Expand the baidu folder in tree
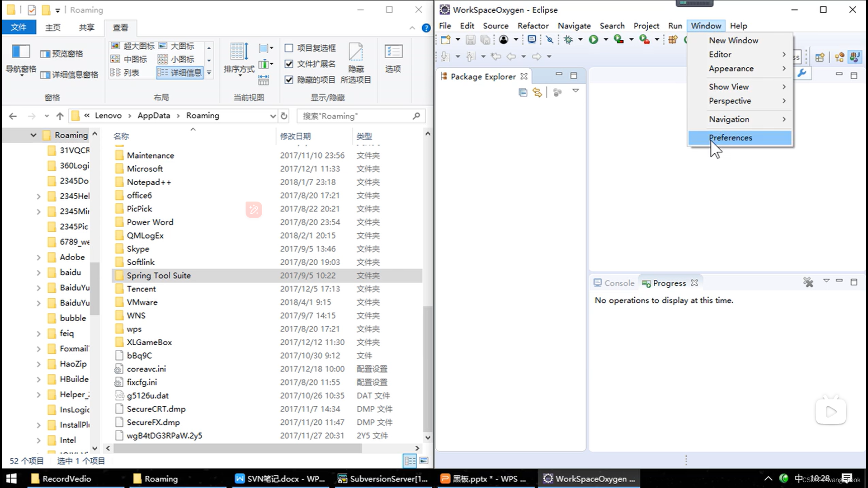 click(38, 273)
